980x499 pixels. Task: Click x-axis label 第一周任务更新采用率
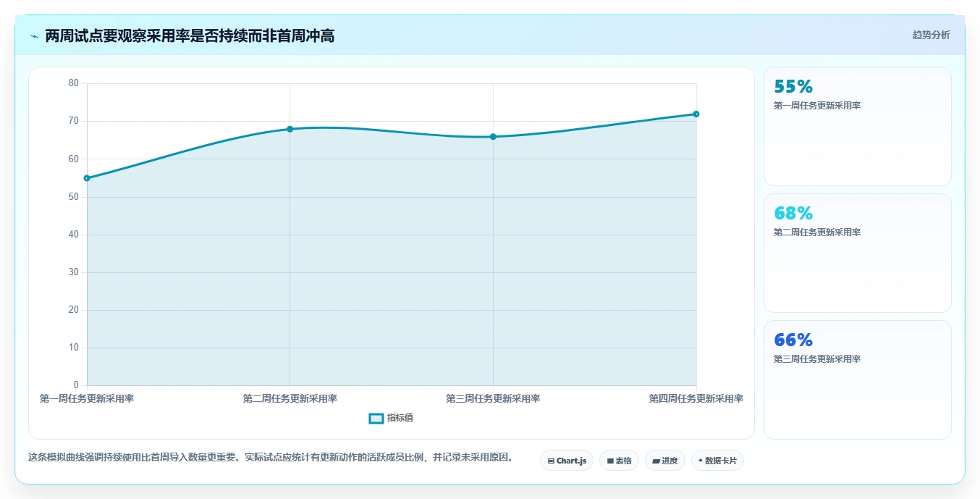tap(87, 398)
